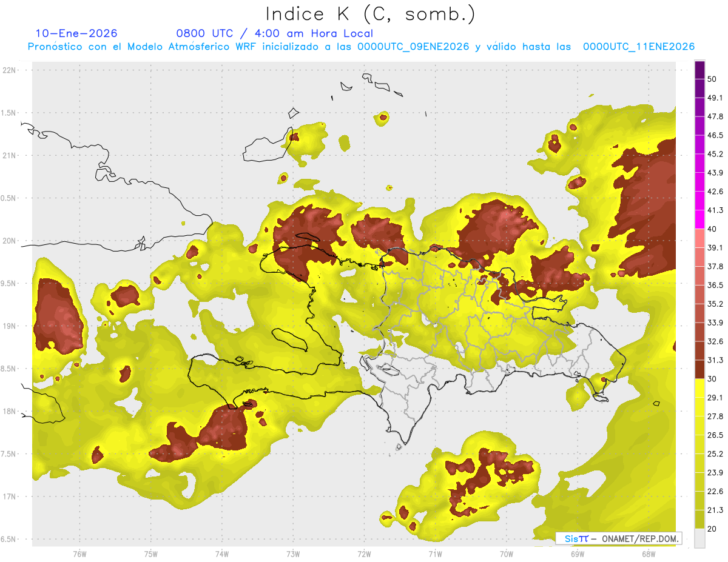
Task: Click the latitude label '19N'
Action: click(8, 326)
